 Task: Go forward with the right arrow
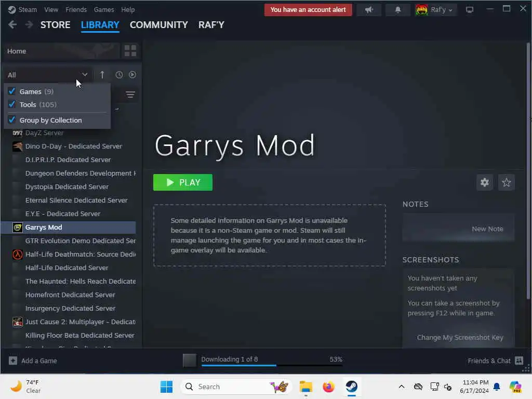[29, 24]
